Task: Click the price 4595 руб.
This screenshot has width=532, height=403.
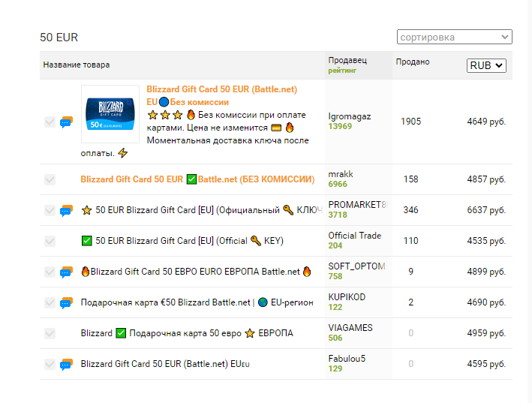Action: pyautogui.click(x=486, y=364)
